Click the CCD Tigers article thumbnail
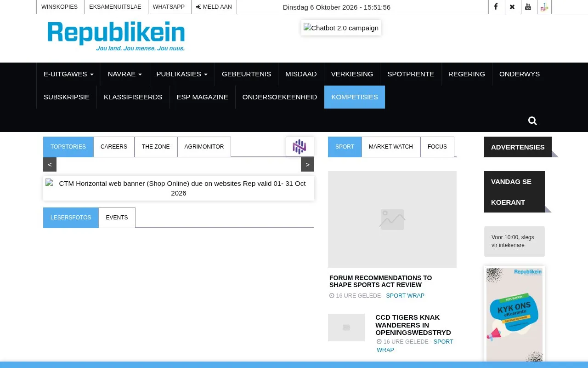The width and height of the screenshot is (588, 368). point(346,328)
